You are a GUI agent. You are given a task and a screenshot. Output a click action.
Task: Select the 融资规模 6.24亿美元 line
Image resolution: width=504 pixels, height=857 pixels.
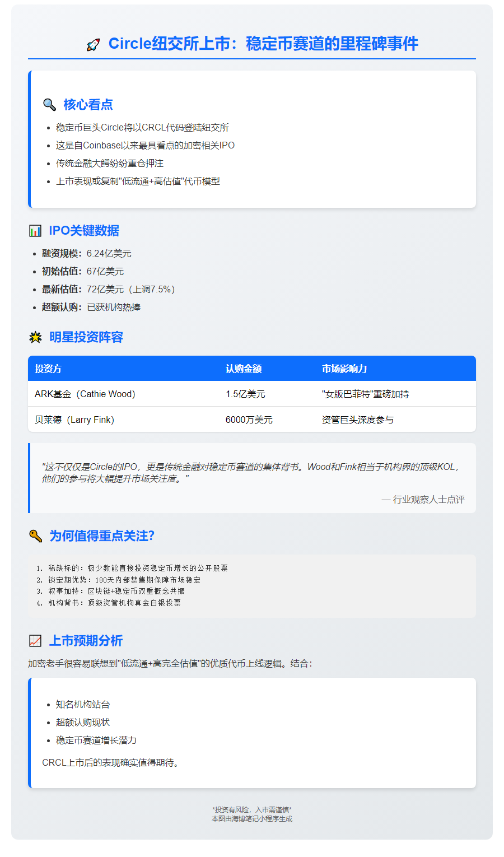point(87,254)
